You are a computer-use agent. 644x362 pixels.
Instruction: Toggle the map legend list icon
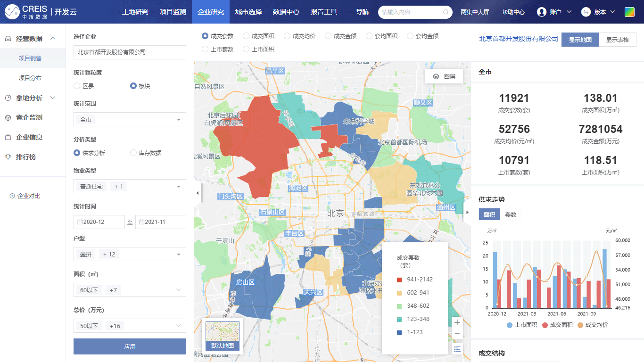457,349
